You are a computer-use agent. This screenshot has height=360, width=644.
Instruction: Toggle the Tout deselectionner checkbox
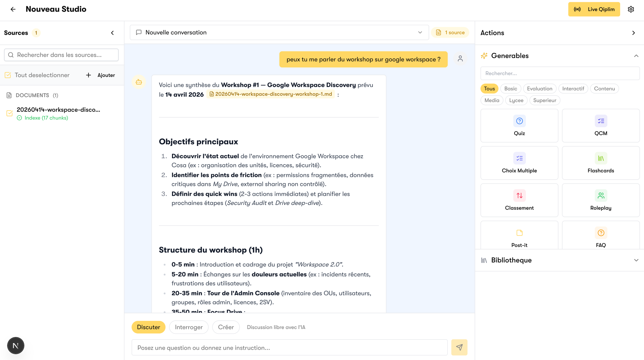(8, 75)
